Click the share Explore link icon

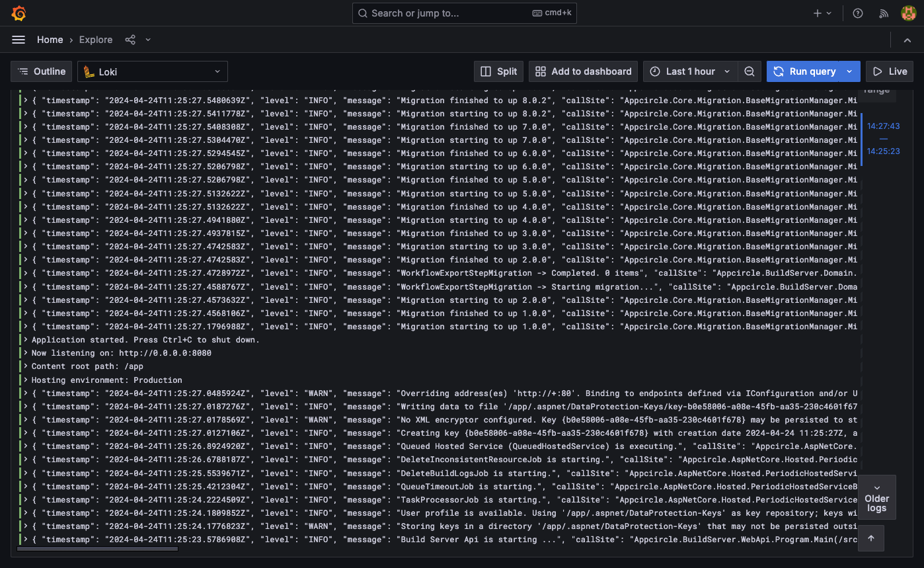(130, 40)
